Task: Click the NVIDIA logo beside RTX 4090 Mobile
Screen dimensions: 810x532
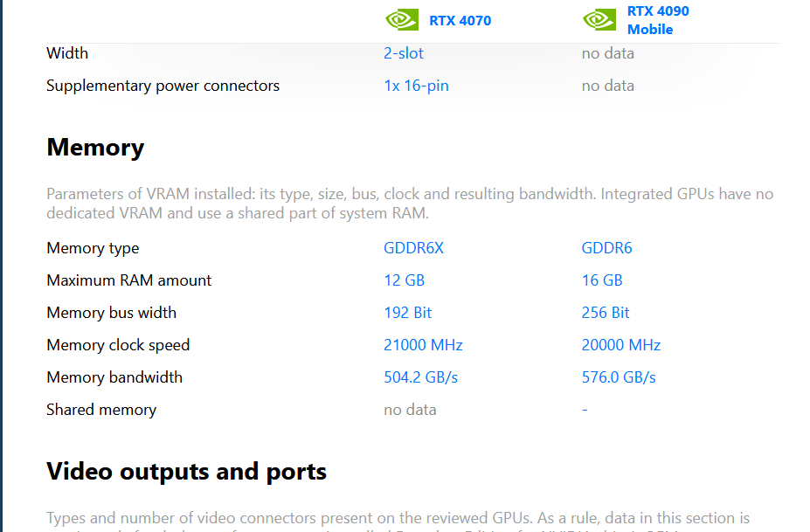Action: (x=599, y=20)
